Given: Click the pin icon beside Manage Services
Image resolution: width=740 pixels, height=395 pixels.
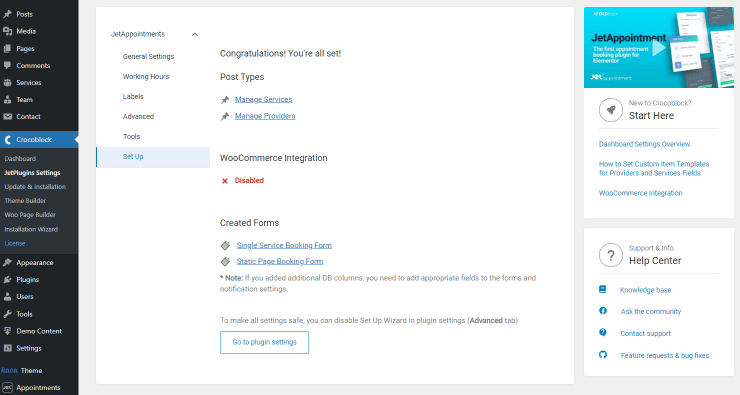Looking at the screenshot, I should coord(225,100).
